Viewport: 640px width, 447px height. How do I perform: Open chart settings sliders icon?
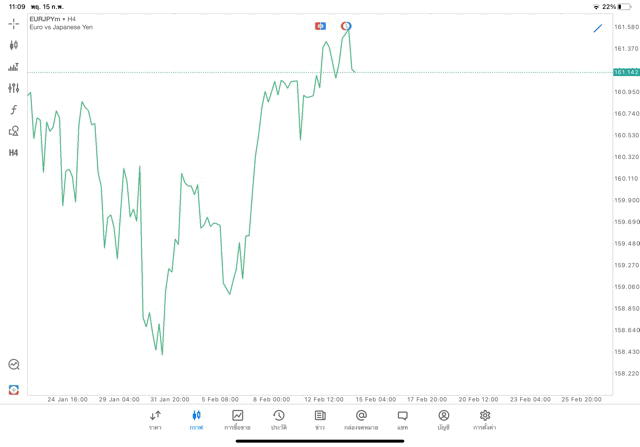(14, 88)
